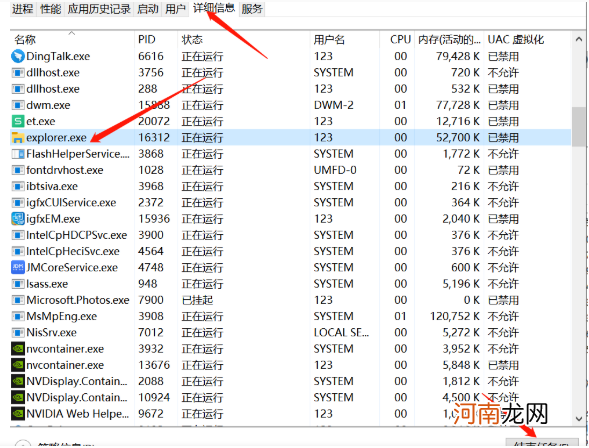Click the JMCoreService.exe blue icon

tap(18, 267)
